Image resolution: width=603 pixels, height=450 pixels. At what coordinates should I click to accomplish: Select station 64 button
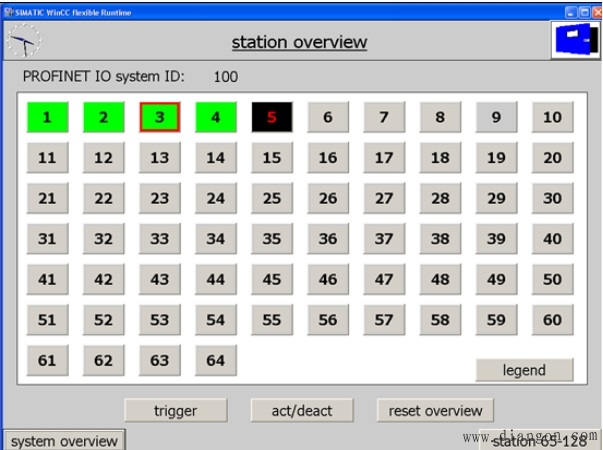(x=216, y=360)
